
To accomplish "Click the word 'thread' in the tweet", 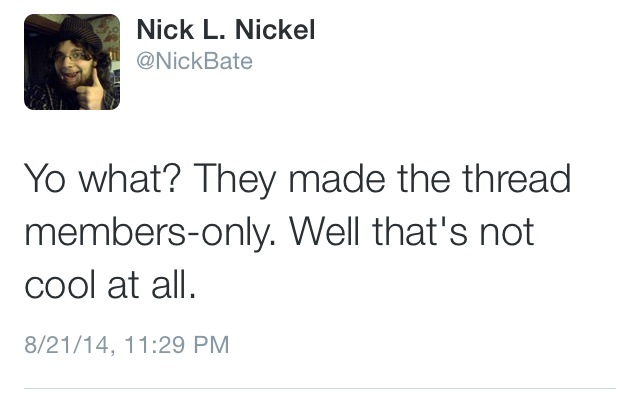I will 516,178.
